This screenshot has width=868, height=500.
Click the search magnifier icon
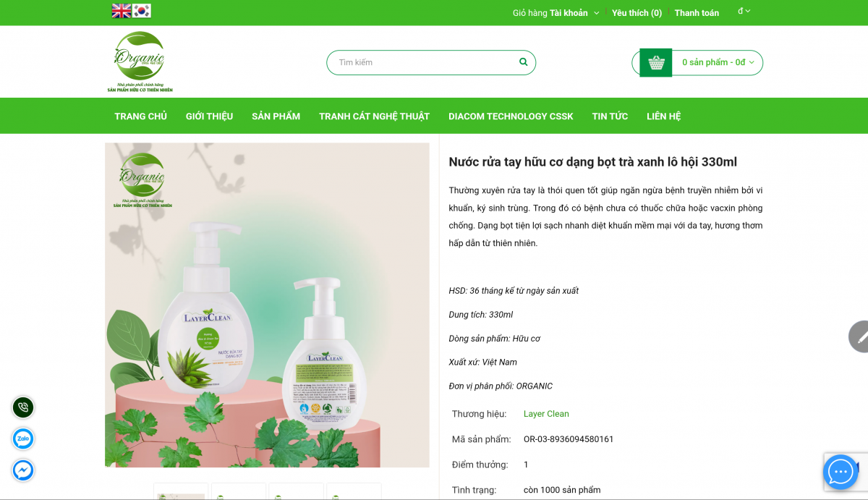tap(524, 62)
